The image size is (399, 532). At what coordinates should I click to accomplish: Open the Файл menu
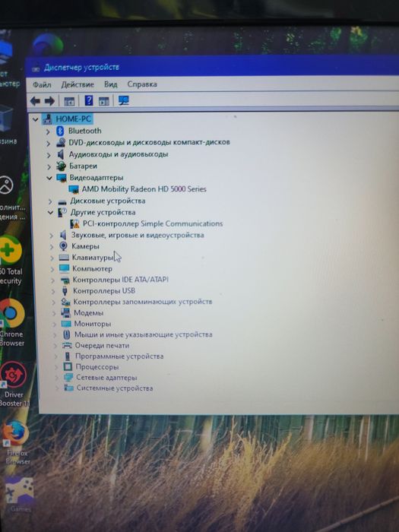pos(42,84)
